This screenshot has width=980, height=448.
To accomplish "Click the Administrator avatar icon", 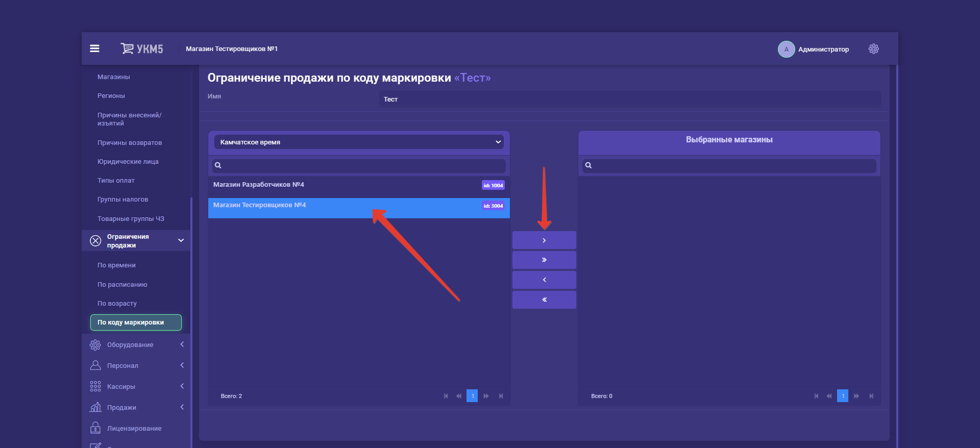I will [786, 49].
